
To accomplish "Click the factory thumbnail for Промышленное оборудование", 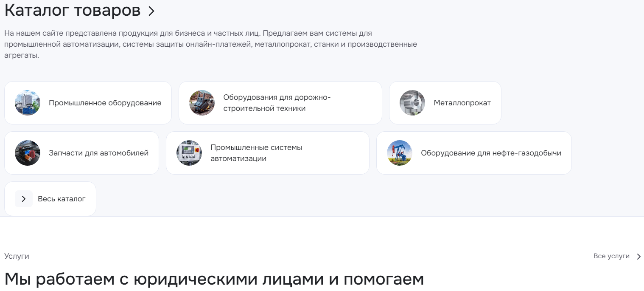I will point(28,103).
